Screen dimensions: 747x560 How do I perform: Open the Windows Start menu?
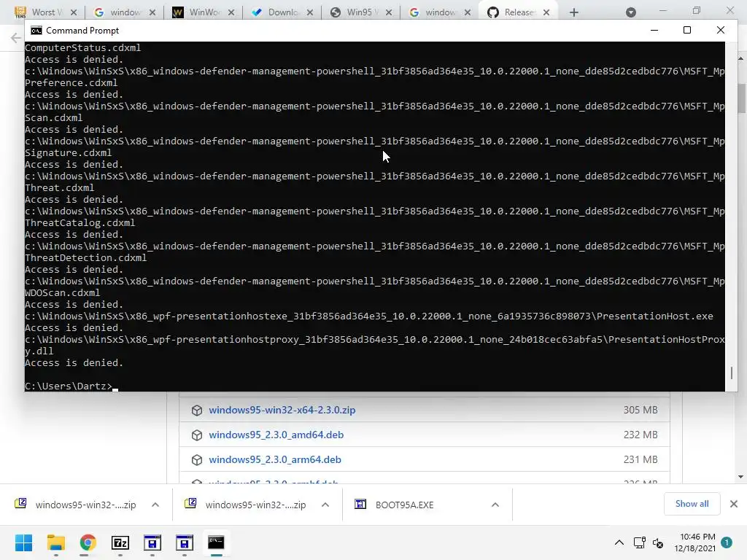pos(23,542)
